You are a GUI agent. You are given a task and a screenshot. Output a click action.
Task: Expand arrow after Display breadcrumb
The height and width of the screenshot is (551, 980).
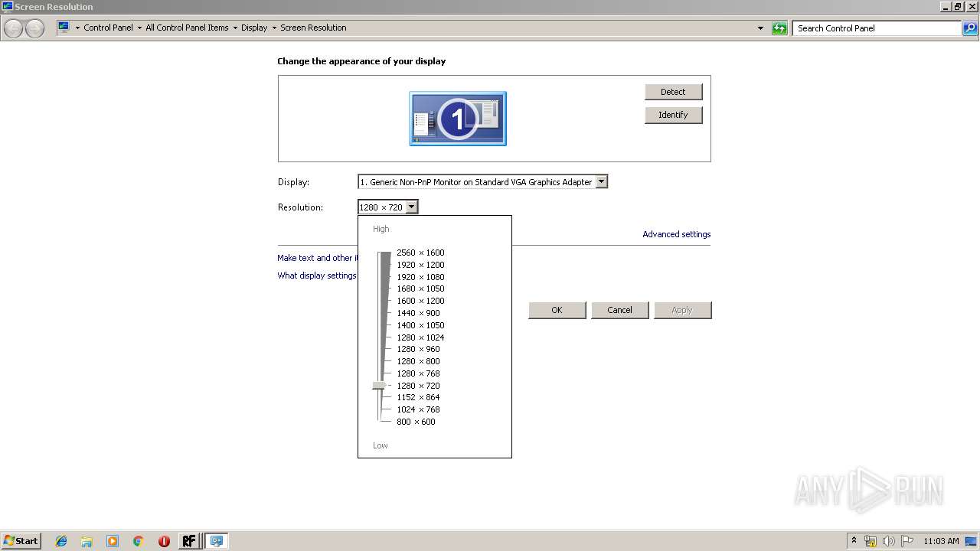[x=274, y=28]
